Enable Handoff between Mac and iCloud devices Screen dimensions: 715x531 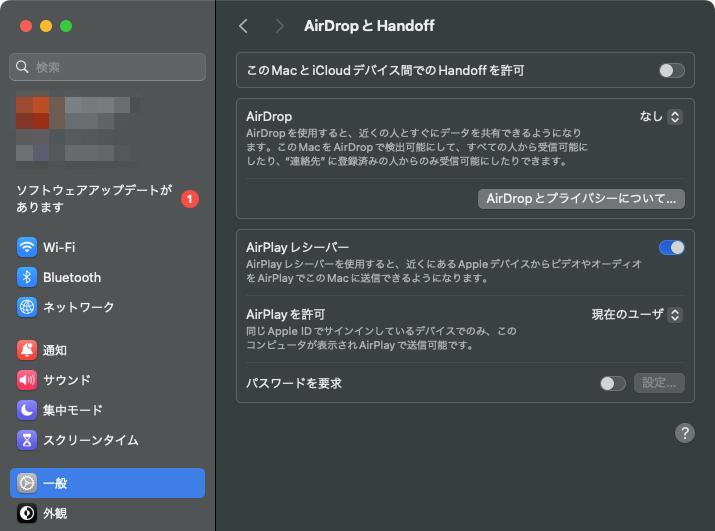[671, 71]
